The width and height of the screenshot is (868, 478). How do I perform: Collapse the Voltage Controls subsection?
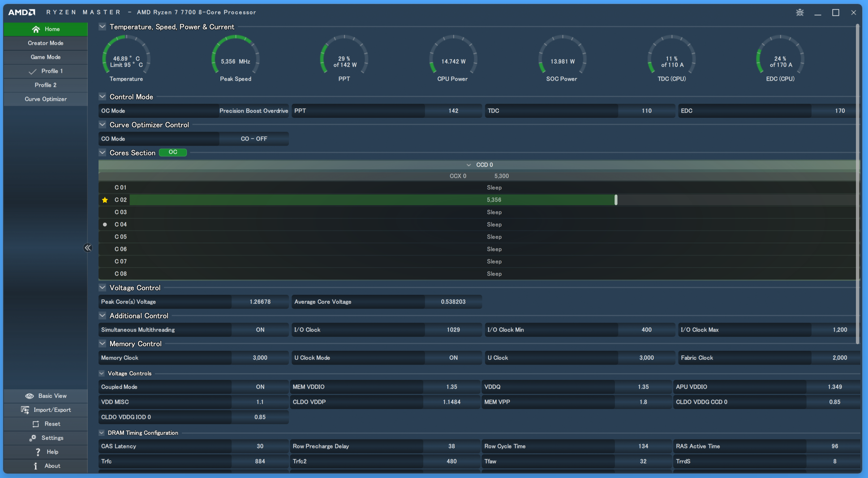point(102,374)
